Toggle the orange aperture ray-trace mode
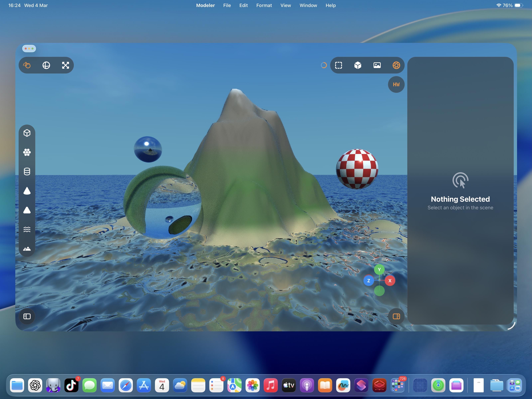 pyautogui.click(x=396, y=65)
